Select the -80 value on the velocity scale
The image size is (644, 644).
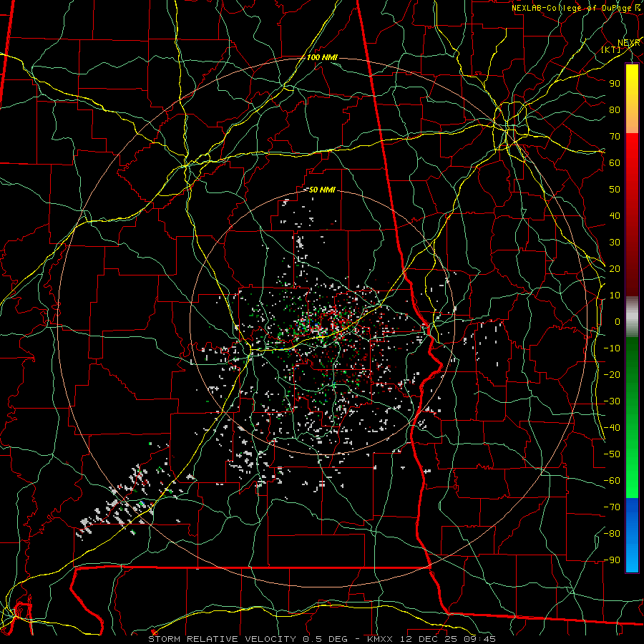[612, 534]
